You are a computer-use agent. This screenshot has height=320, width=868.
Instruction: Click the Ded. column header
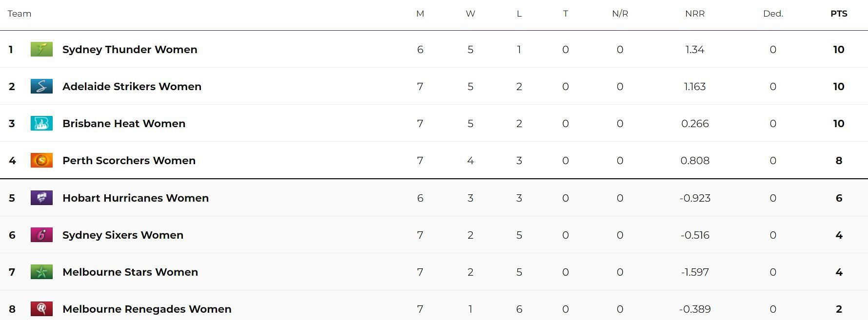tap(773, 14)
